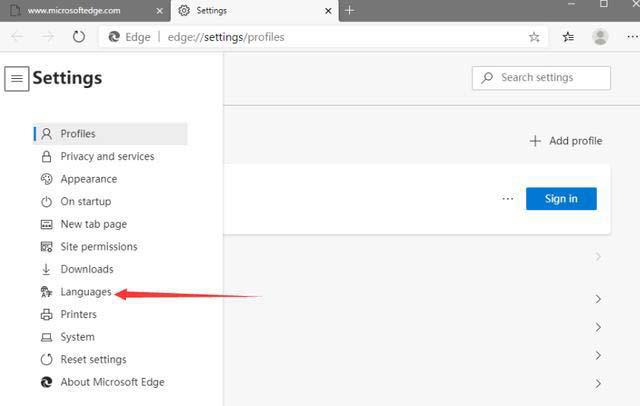Close the Settings tab
This screenshot has width=640, height=406.
coord(328,11)
